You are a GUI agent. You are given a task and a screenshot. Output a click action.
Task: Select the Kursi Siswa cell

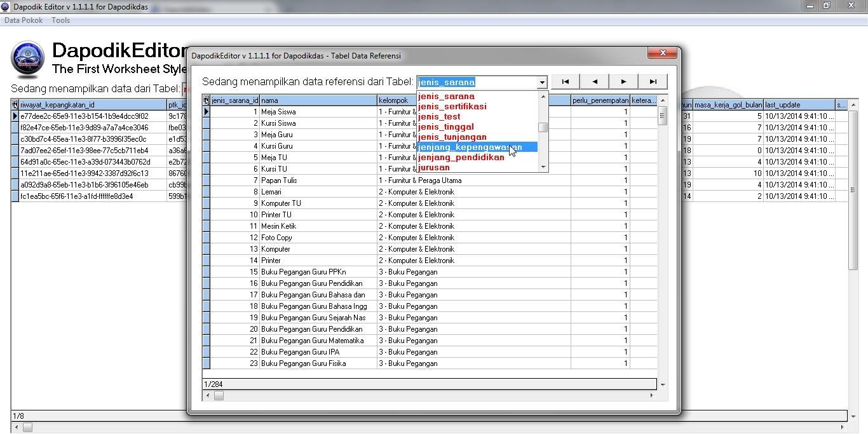(x=318, y=123)
